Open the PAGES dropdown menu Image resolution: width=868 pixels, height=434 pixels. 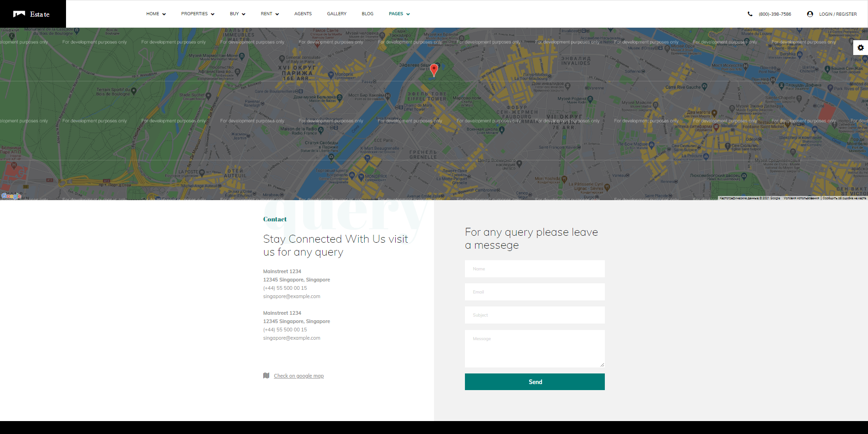tap(399, 14)
